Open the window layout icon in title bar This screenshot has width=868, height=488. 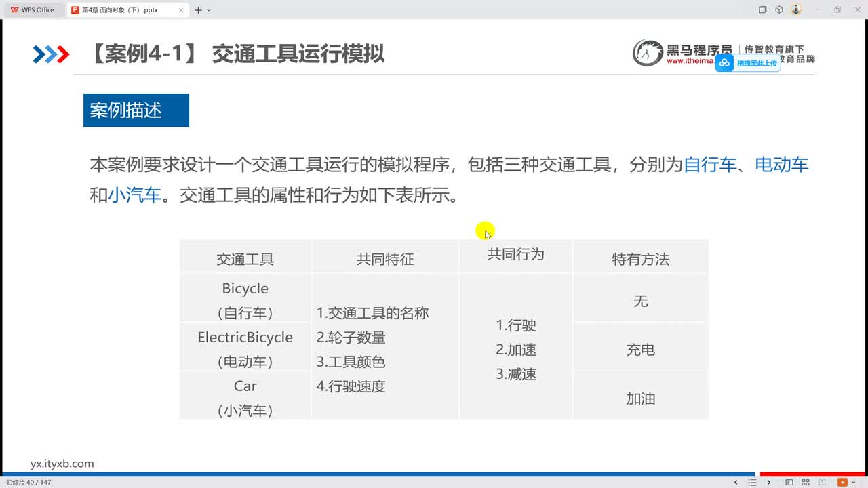coord(763,10)
